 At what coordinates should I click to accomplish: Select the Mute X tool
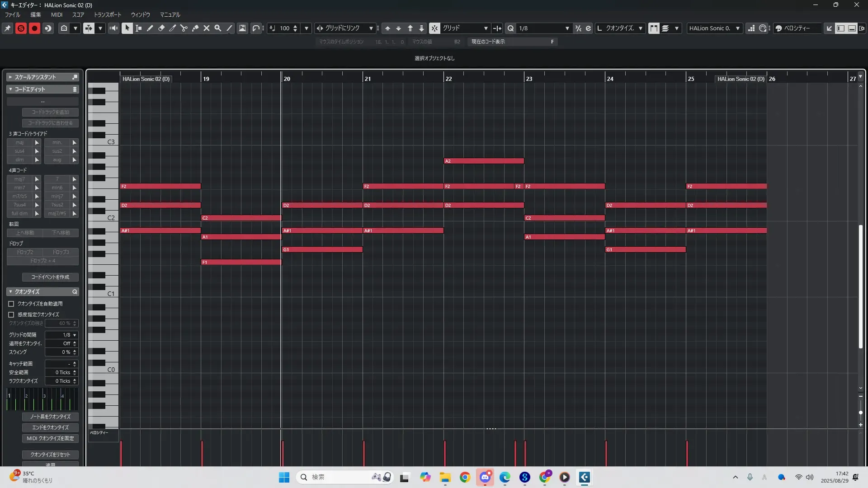[x=206, y=28]
